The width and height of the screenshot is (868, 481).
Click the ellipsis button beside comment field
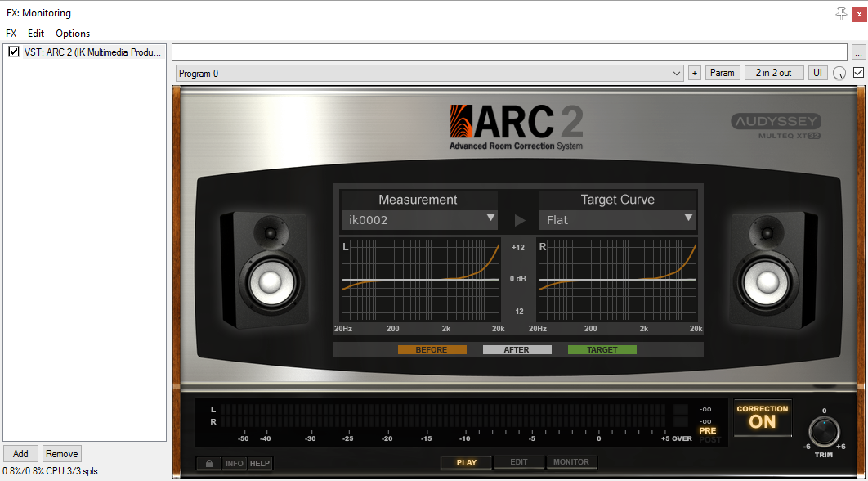pos(858,52)
